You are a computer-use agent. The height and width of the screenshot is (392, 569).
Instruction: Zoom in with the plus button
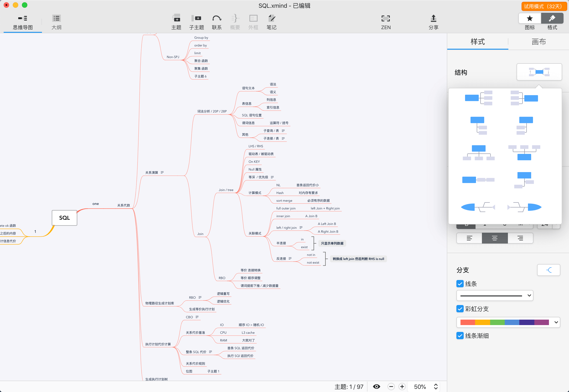click(402, 387)
